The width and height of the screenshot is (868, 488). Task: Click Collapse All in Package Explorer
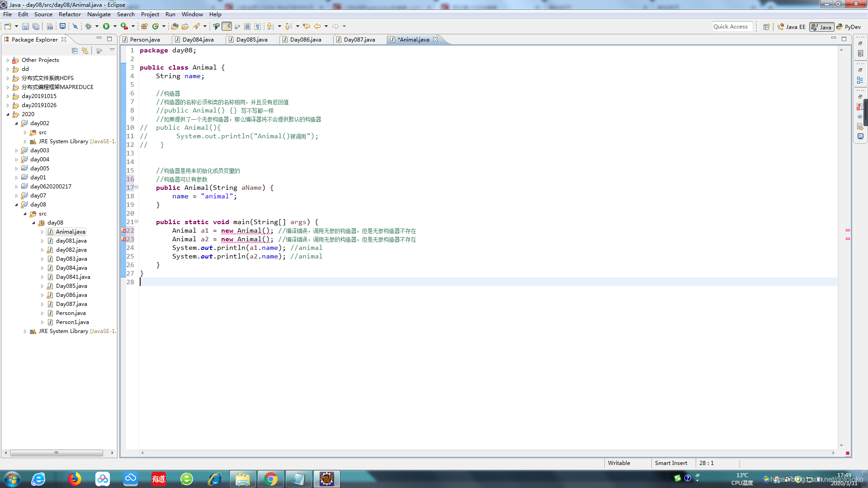[x=75, y=51]
